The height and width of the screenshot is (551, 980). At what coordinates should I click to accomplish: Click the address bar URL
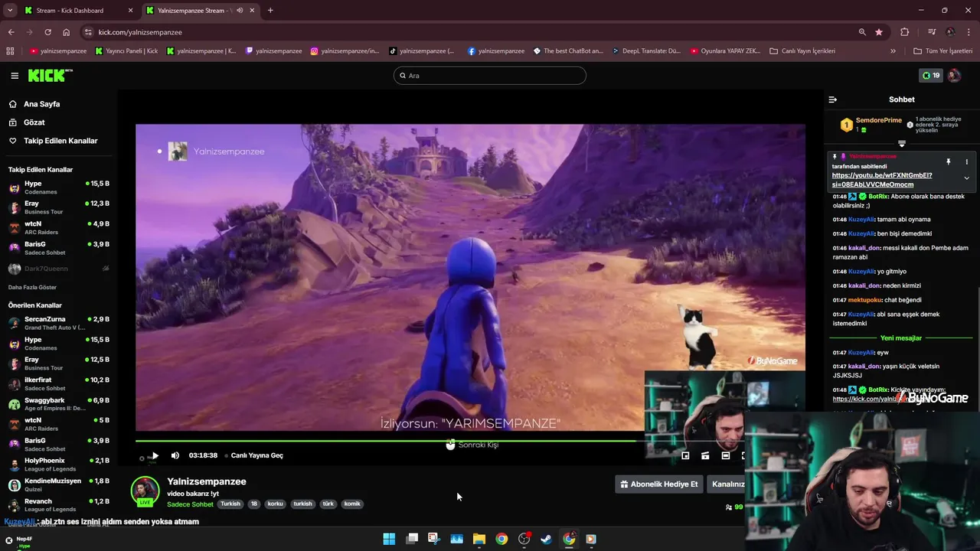tap(140, 32)
